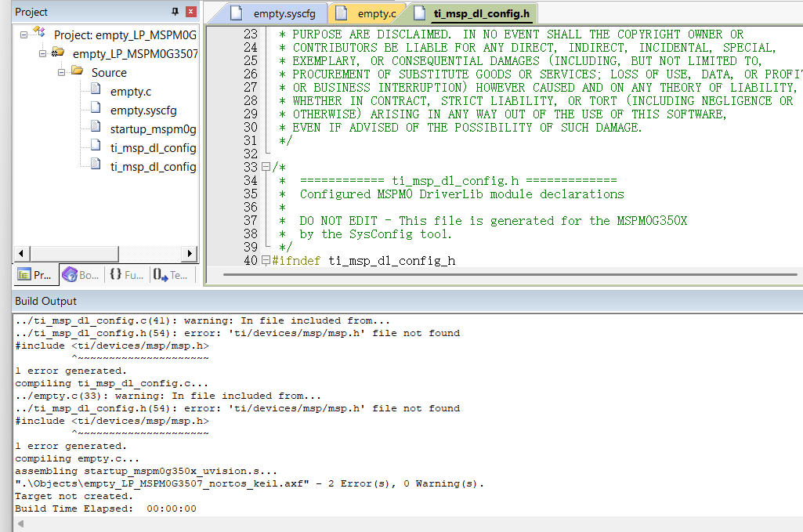Click the empty.c file icon in tree
The width and height of the screenshot is (803, 532).
point(95,91)
